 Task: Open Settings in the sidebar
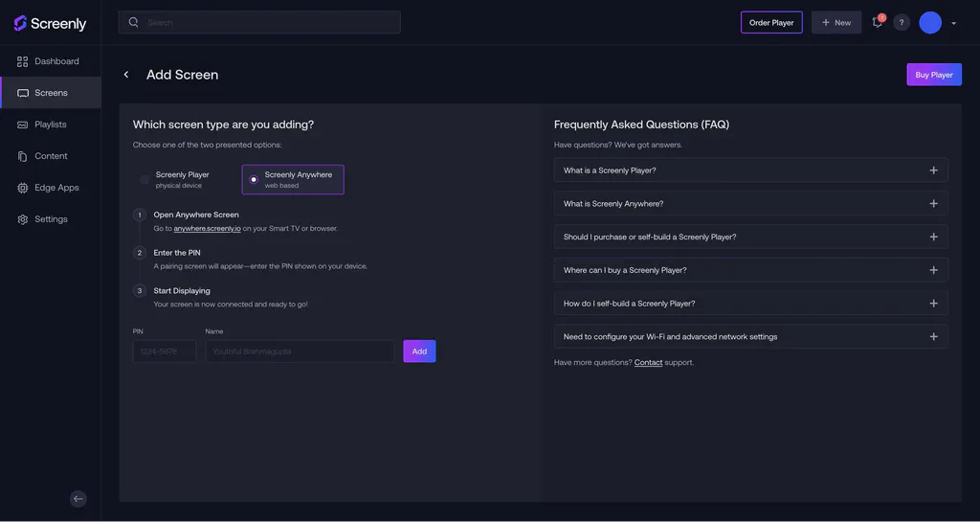[x=51, y=219]
